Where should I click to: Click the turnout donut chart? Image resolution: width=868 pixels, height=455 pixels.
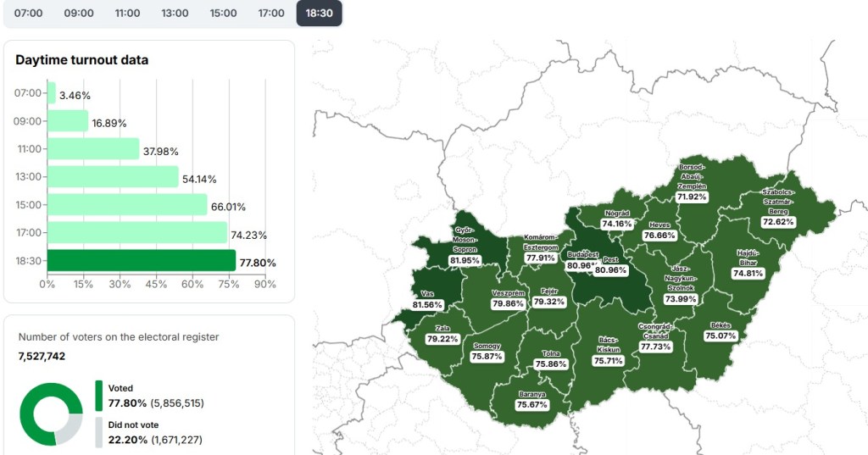pos(52,413)
